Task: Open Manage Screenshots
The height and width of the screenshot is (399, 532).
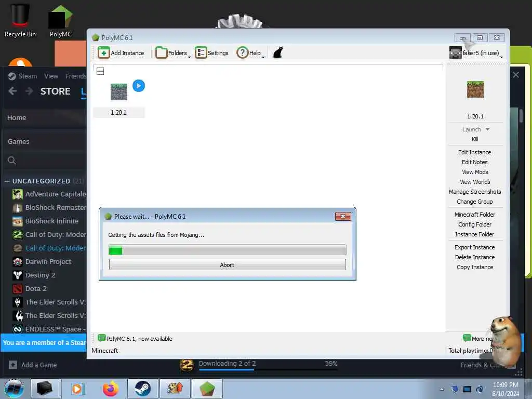Action: [475, 192]
